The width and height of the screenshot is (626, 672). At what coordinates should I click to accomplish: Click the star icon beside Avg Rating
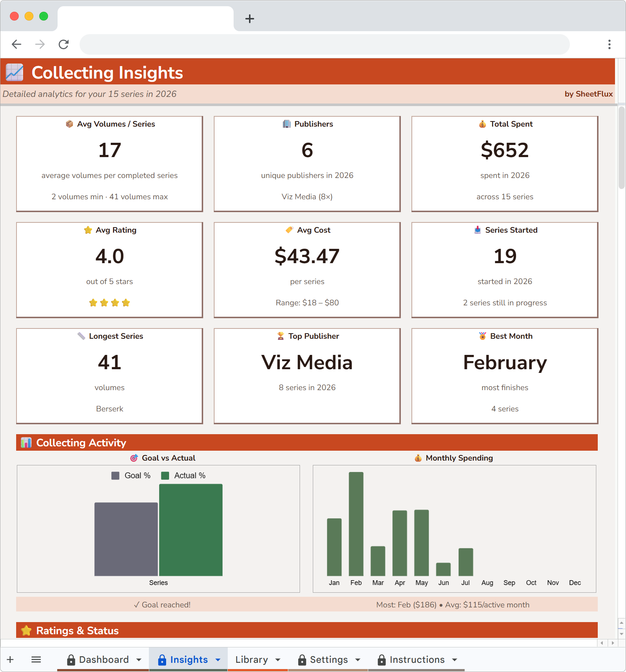(x=88, y=230)
